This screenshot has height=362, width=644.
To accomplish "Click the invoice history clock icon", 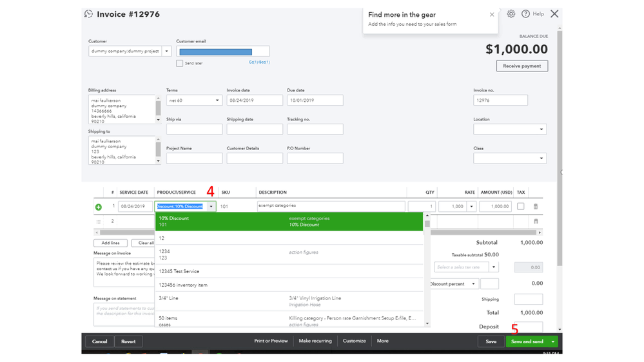I will coord(89,14).
